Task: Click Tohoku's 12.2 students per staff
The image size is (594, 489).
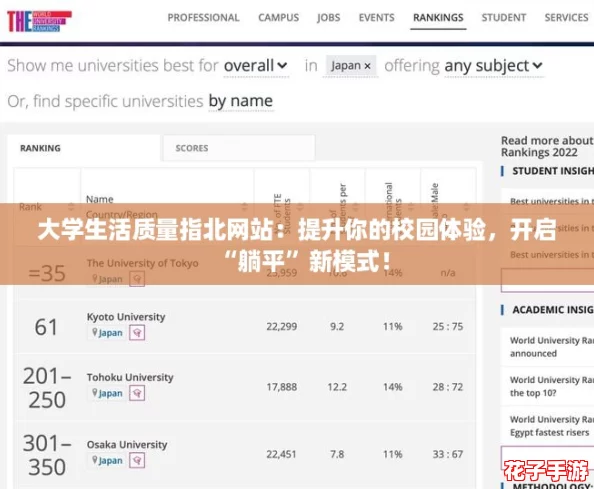Action: [337, 387]
